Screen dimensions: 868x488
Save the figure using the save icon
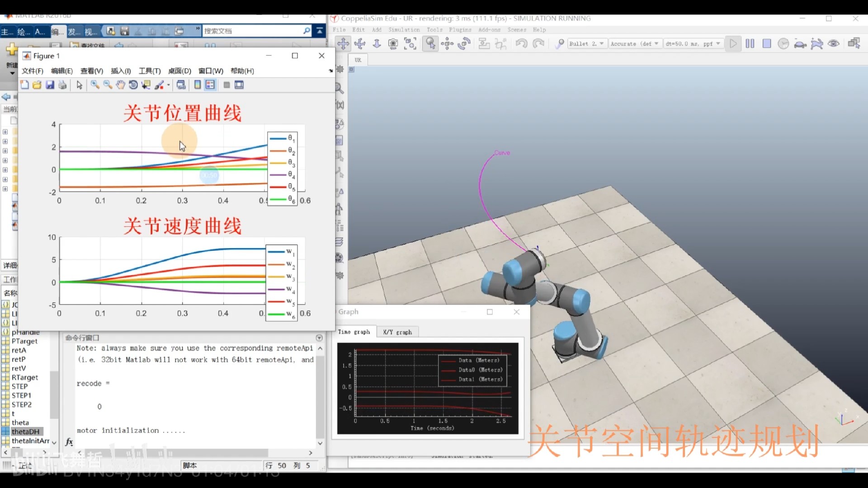click(x=50, y=85)
